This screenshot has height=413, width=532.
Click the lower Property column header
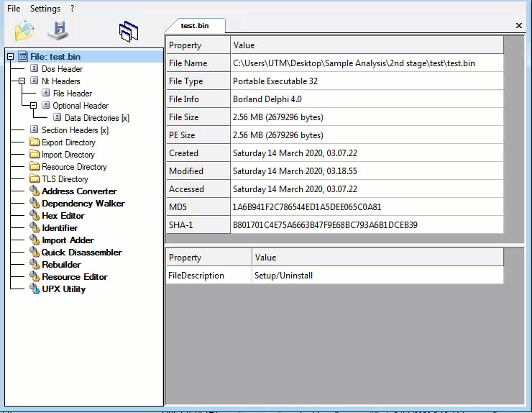(x=208, y=258)
